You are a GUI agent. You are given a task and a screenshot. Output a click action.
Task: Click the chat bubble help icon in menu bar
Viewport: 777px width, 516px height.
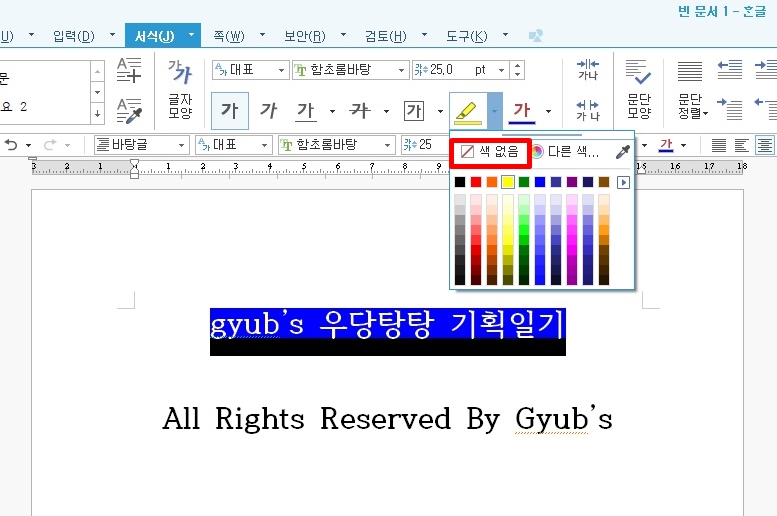(536, 36)
